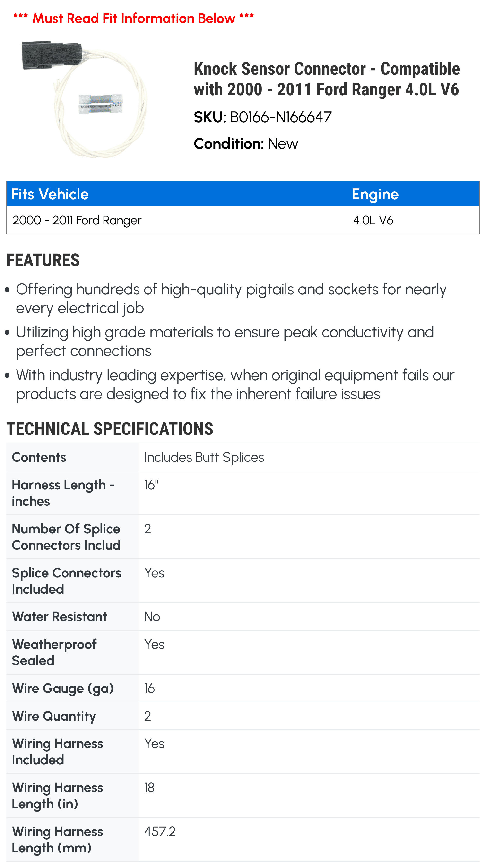Click the 457.2 harness length value
This screenshot has width=486, height=868.
[160, 832]
